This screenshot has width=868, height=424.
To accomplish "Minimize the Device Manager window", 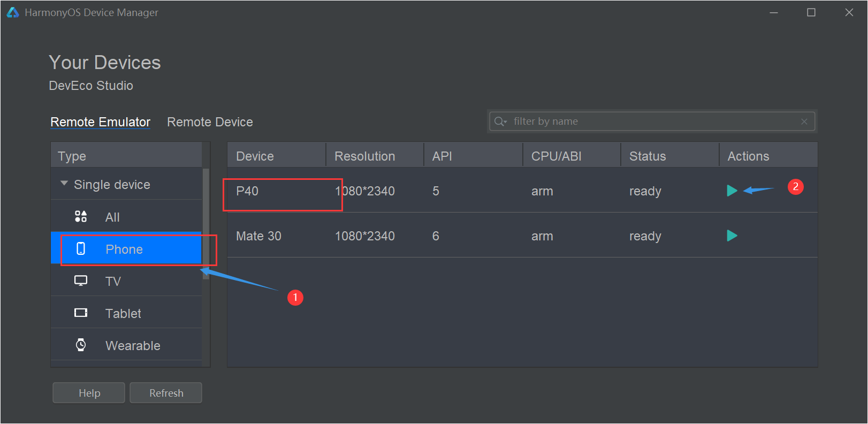I will coord(773,12).
